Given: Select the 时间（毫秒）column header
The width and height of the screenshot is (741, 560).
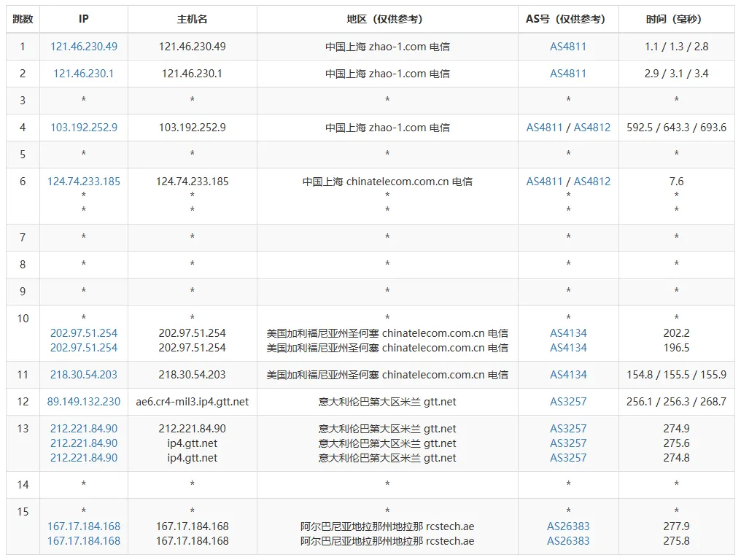Looking at the screenshot, I should (676, 20).
